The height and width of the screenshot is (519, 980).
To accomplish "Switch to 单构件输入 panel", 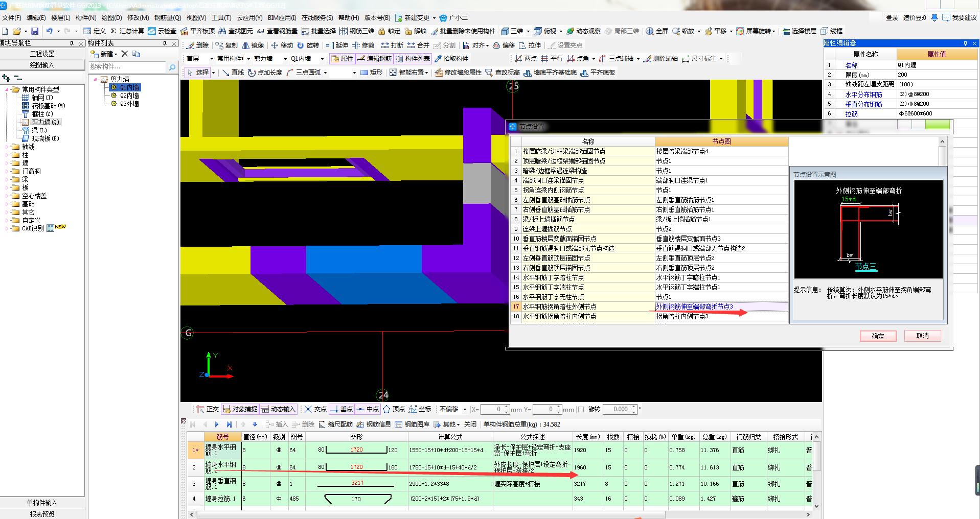I will click(x=42, y=503).
